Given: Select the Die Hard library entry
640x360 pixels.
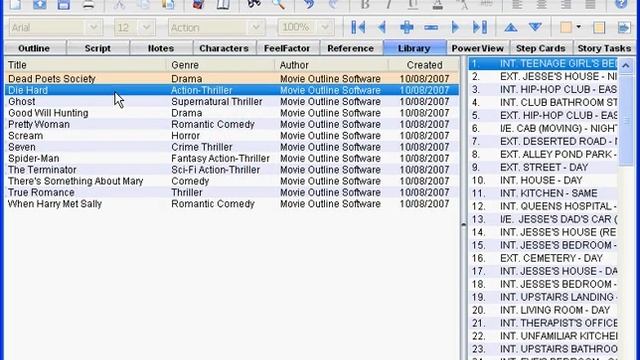Looking at the screenshot, I should 232,90.
